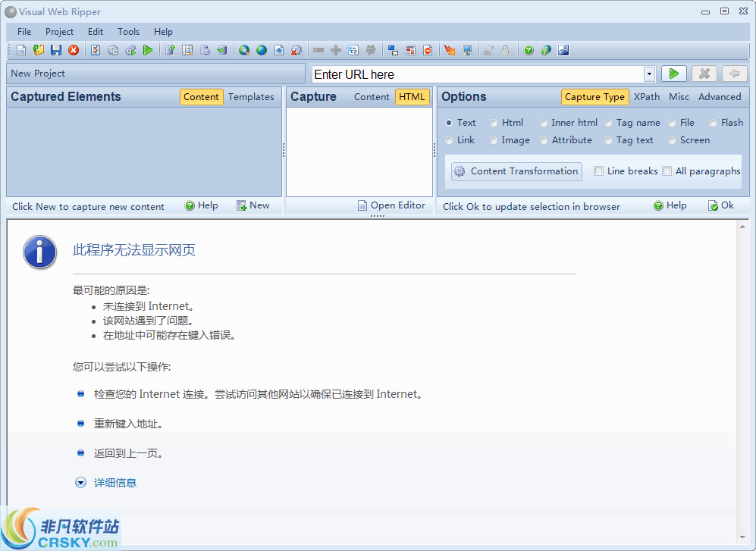Click Ok to update browser selection
Image resolution: width=756 pixels, height=551 pixels.
720,205
